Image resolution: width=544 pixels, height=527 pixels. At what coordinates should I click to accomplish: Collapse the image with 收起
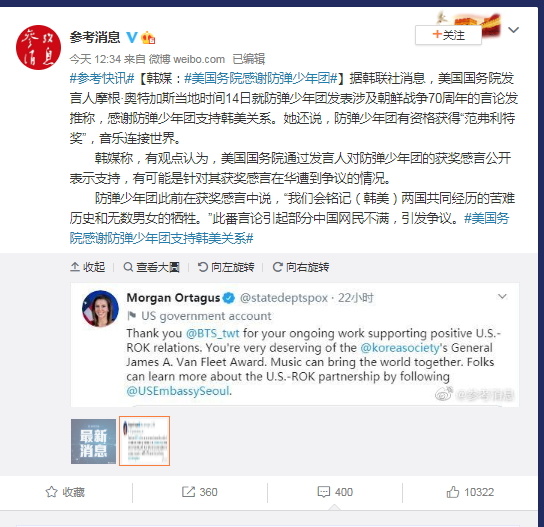pos(88,267)
